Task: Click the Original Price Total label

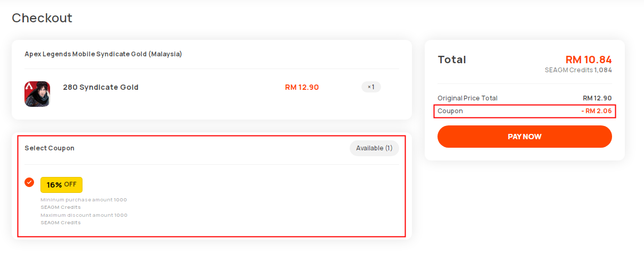Action: pos(467,98)
